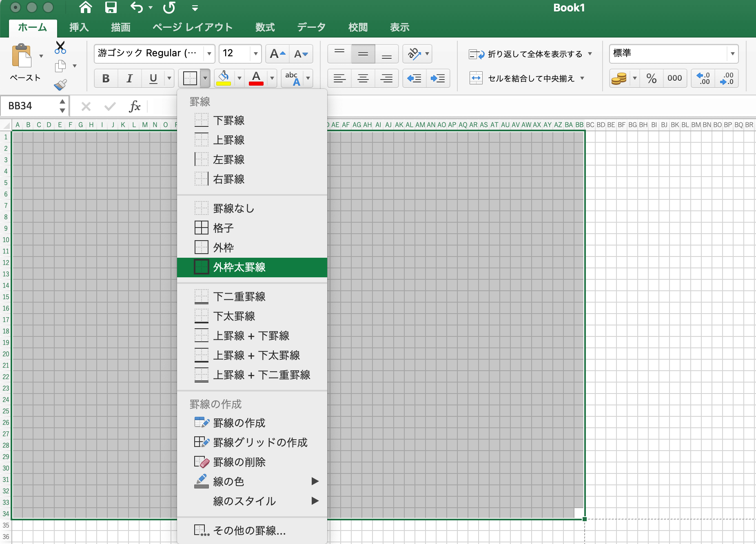Open その他の罫線... dialog
The height and width of the screenshot is (544, 756).
pyautogui.click(x=252, y=531)
